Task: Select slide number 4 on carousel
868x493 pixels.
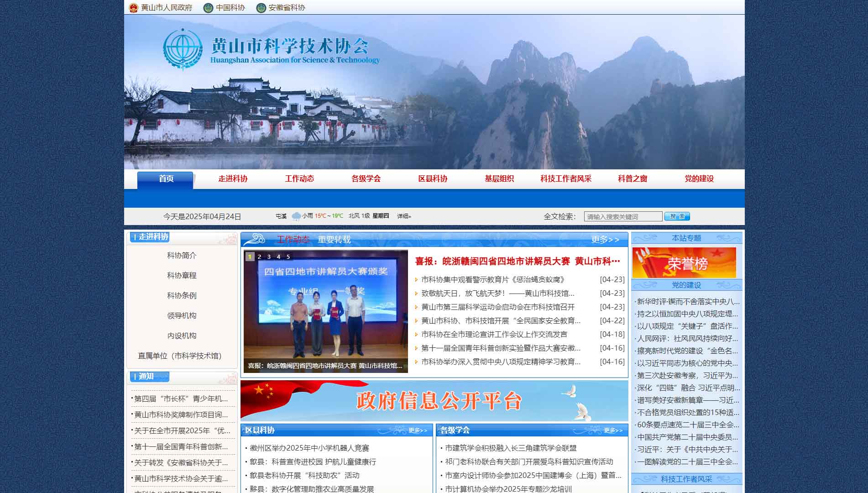Action: point(278,257)
